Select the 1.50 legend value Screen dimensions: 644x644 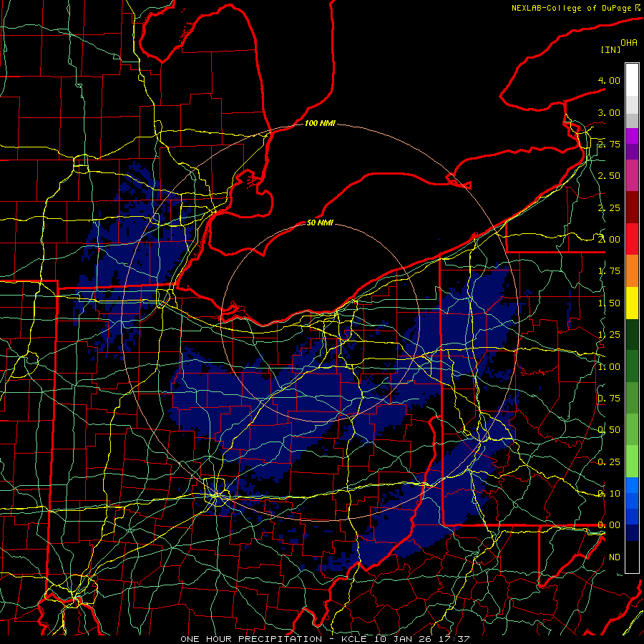pos(609,303)
